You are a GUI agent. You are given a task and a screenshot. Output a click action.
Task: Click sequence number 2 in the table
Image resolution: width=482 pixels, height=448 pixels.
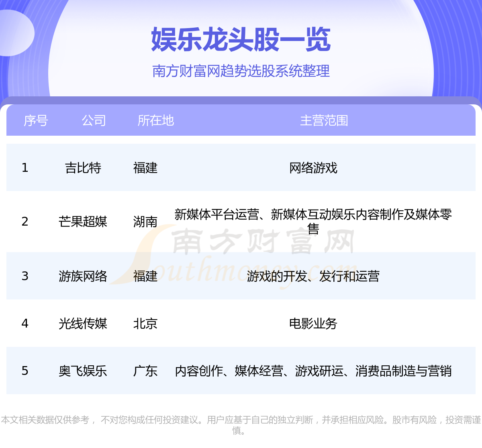(25, 222)
